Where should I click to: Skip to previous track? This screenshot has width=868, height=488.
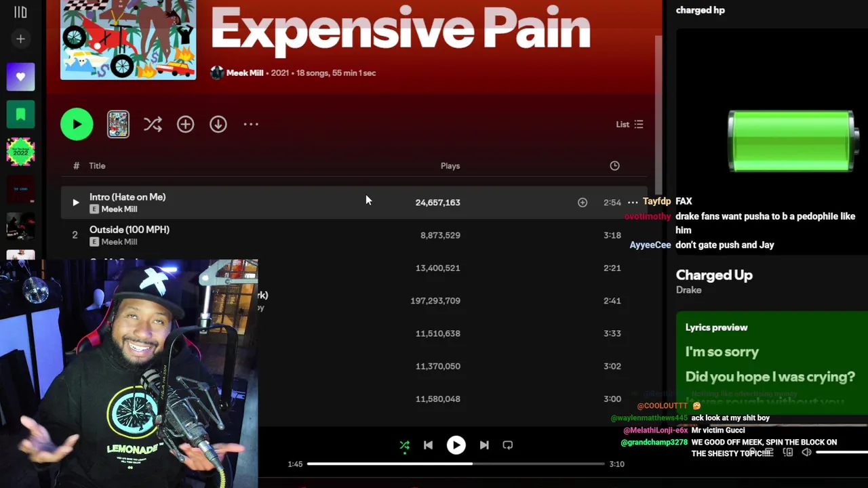coord(428,445)
